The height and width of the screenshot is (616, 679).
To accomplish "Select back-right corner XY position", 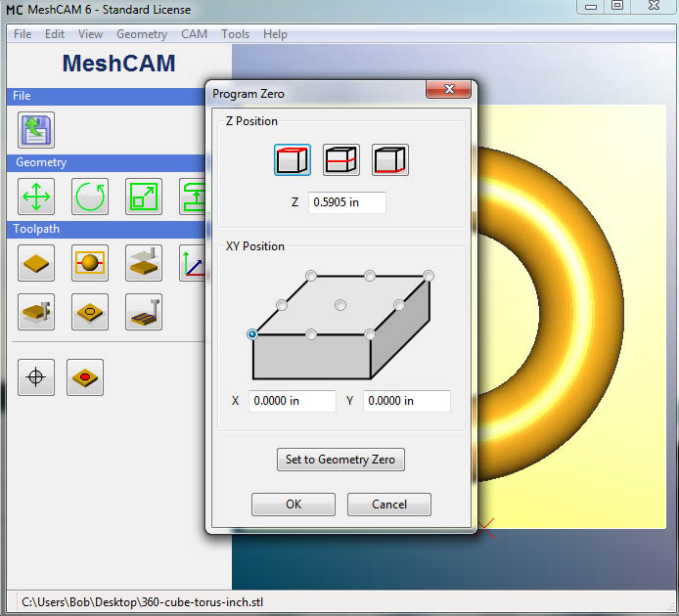I will tap(429, 276).
